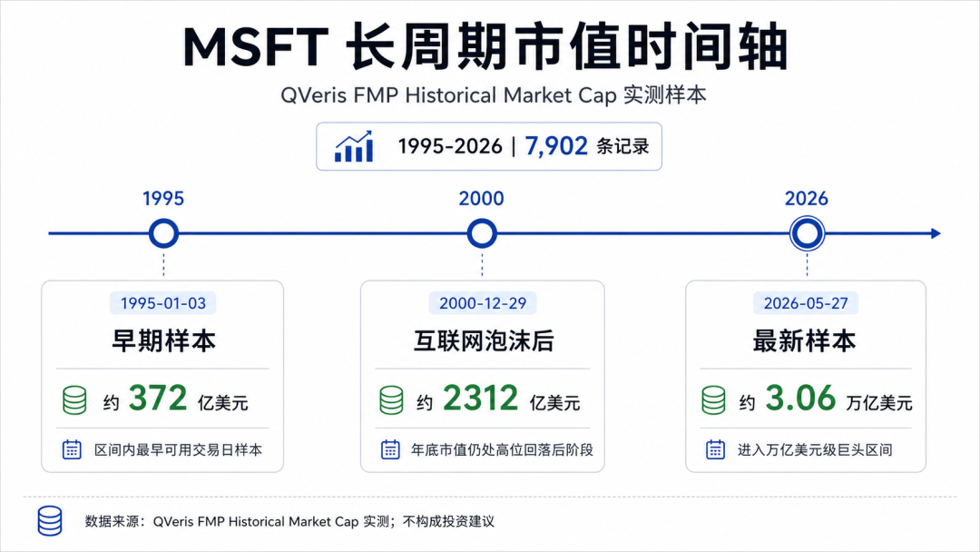
Task: Click the 7,902 record count
Action: pyautogui.click(x=556, y=146)
